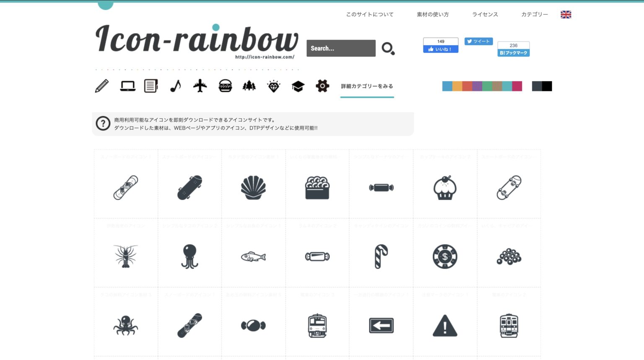Click the trees nature category icon
The width and height of the screenshot is (644, 360).
click(x=249, y=85)
